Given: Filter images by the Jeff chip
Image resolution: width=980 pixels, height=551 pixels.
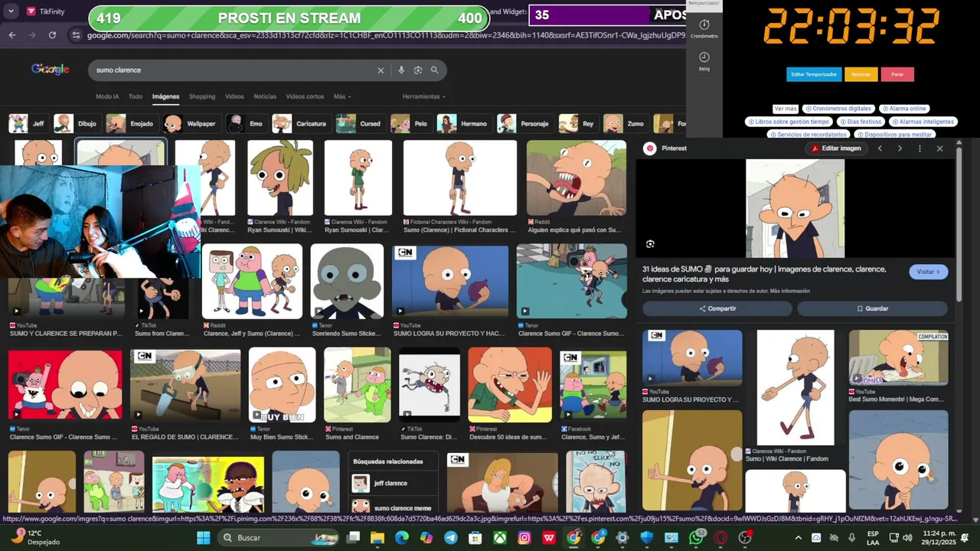Looking at the screenshot, I should pyautogui.click(x=28, y=123).
